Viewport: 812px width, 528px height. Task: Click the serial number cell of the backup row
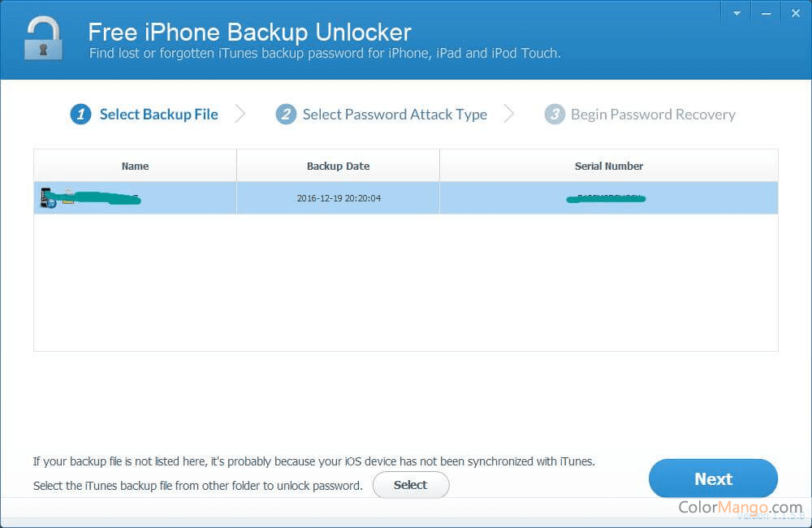(609, 198)
